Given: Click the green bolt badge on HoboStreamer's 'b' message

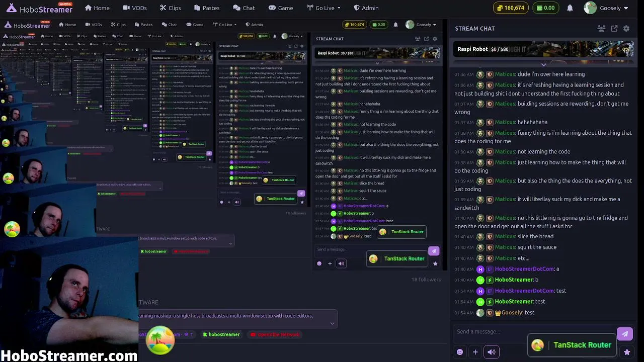Looking at the screenshot, I should tap(490, 280).
